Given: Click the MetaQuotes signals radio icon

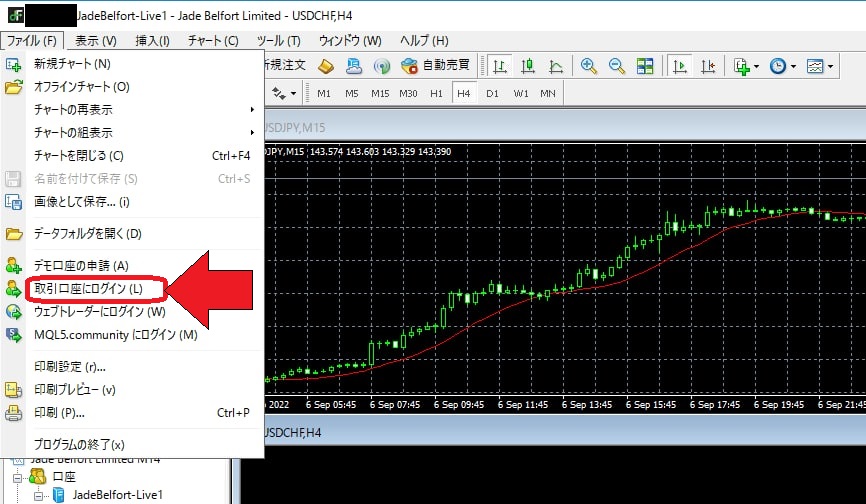Looking at the screenshot, I should [381, 66].
